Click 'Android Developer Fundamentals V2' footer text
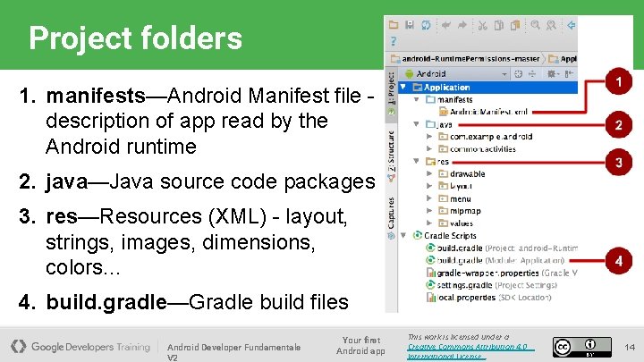 [233, 352]
